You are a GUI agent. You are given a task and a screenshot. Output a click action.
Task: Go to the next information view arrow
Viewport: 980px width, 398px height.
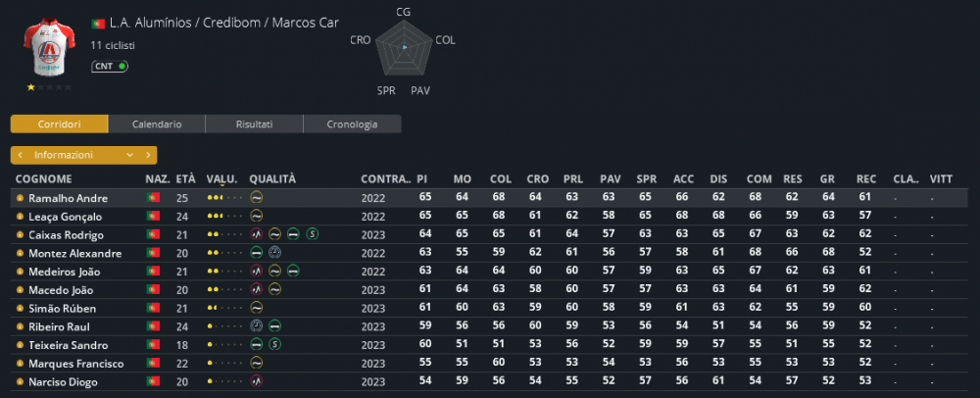(x=148, y=155)
